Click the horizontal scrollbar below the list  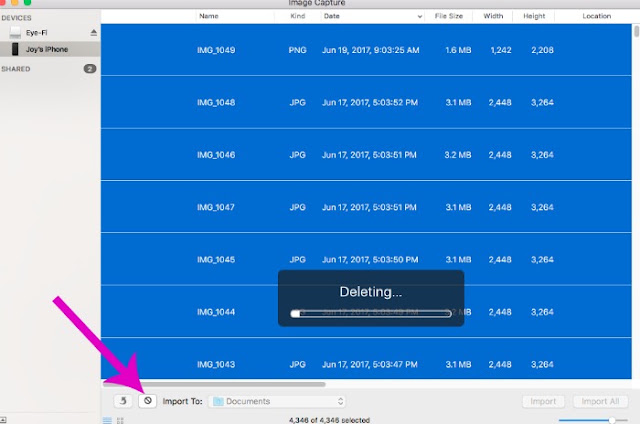214,384
